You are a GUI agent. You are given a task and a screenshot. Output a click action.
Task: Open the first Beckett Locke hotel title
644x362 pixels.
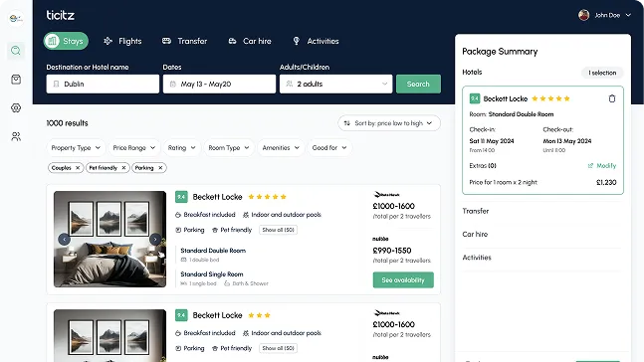(x=217, y=197)
